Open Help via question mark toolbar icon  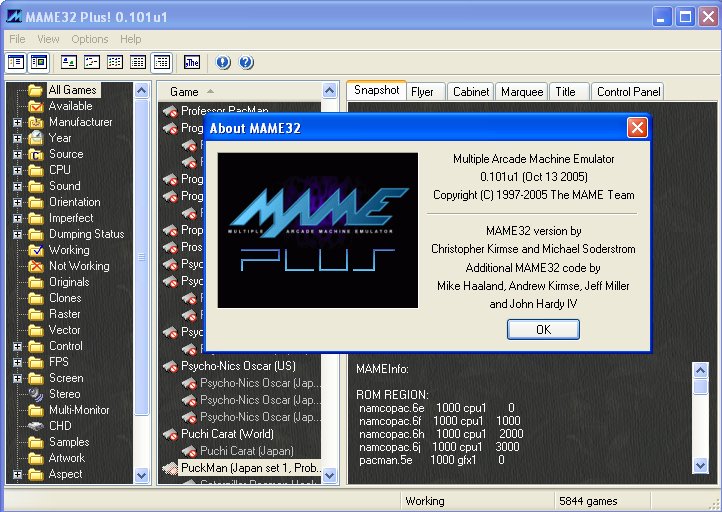pyautogui.click(x=246, y=62)
